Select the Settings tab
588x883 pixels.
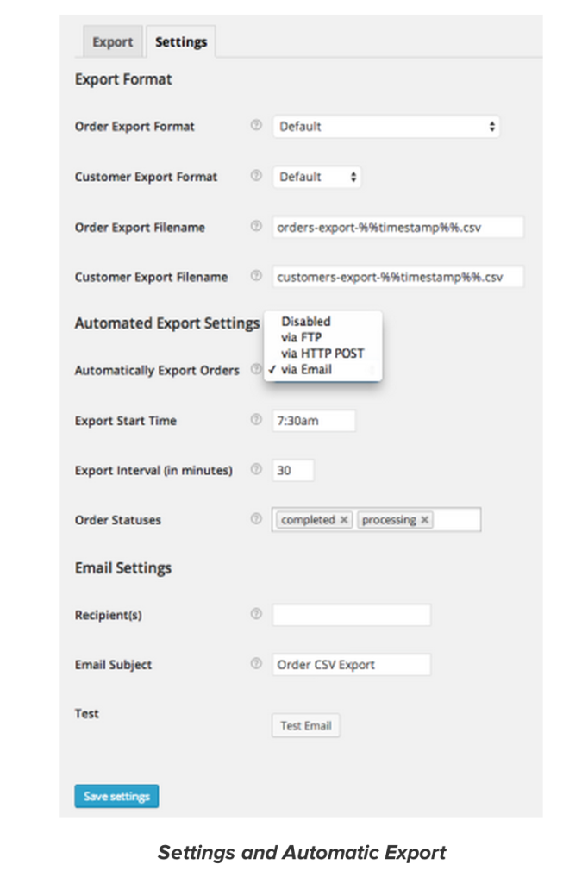(180, 41)
